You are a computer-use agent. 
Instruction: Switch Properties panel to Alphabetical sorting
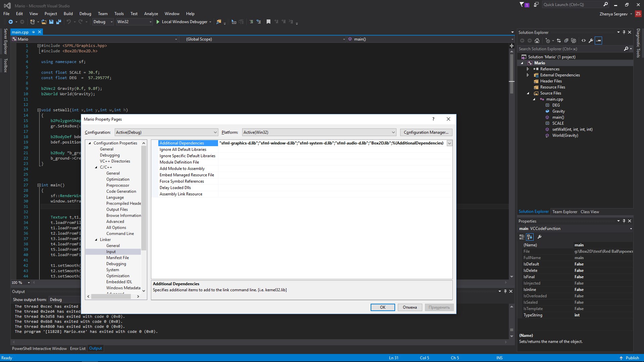pos(530,237)
